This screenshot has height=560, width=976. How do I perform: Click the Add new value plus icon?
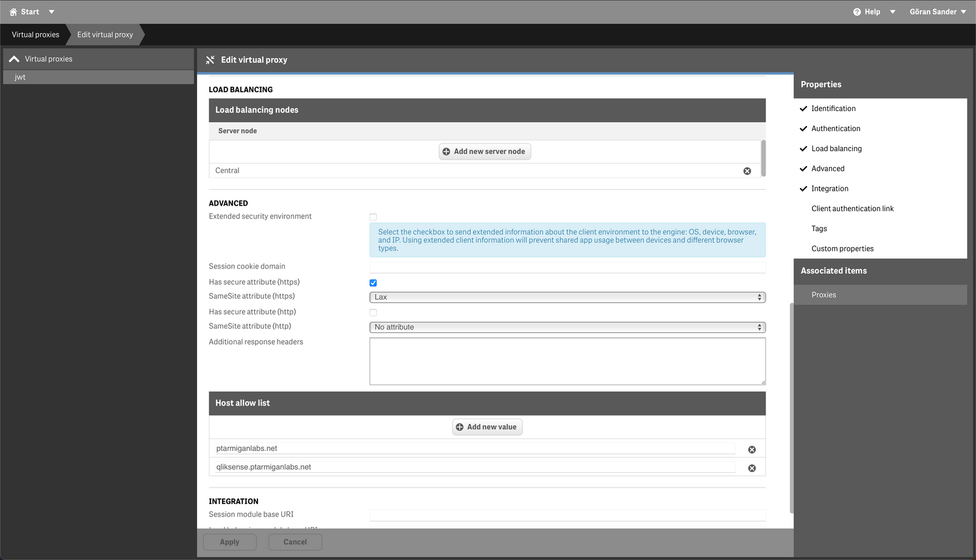[461, 426]
